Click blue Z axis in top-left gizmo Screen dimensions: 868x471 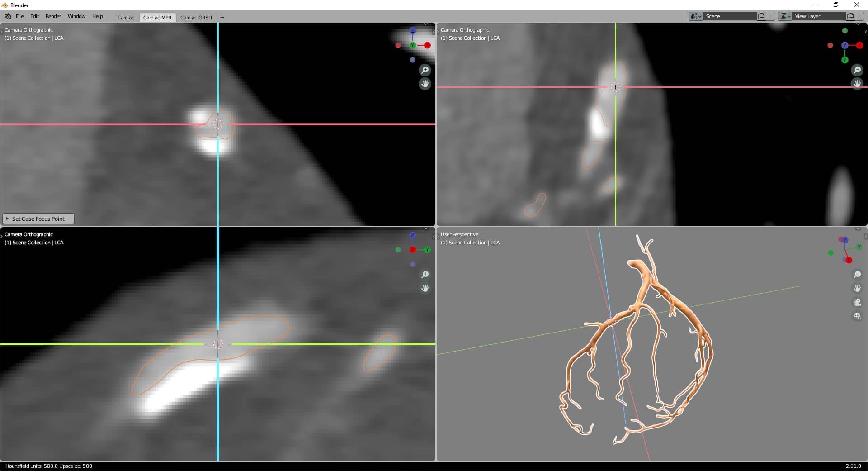pyautogui.click(x=412, y=31)
